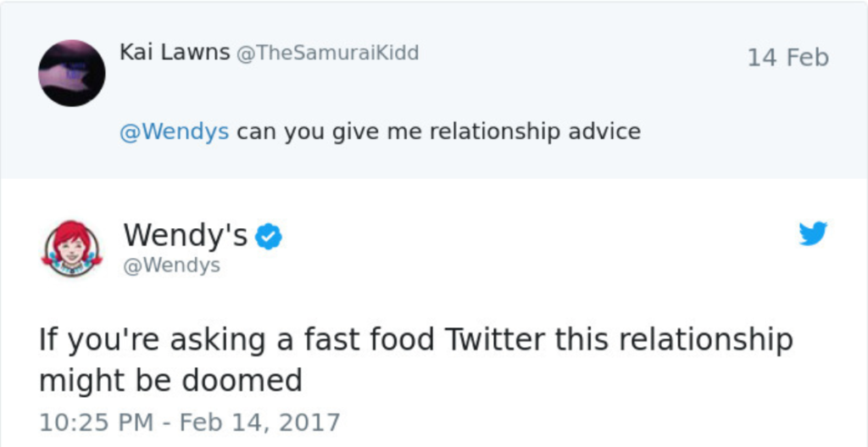Click the Twitter bird logo icon
This screenshot has width=868, height=447.
click(x=812, y=233)
